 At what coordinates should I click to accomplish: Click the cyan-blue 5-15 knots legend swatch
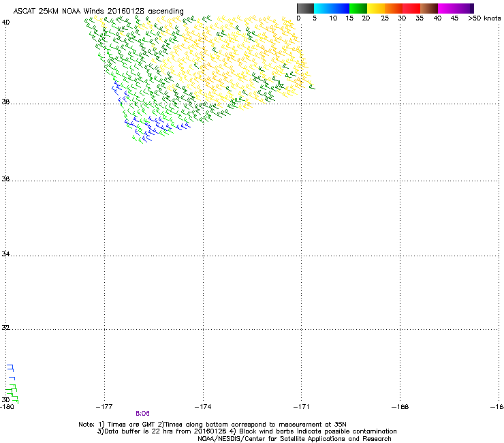coord(332,8)
